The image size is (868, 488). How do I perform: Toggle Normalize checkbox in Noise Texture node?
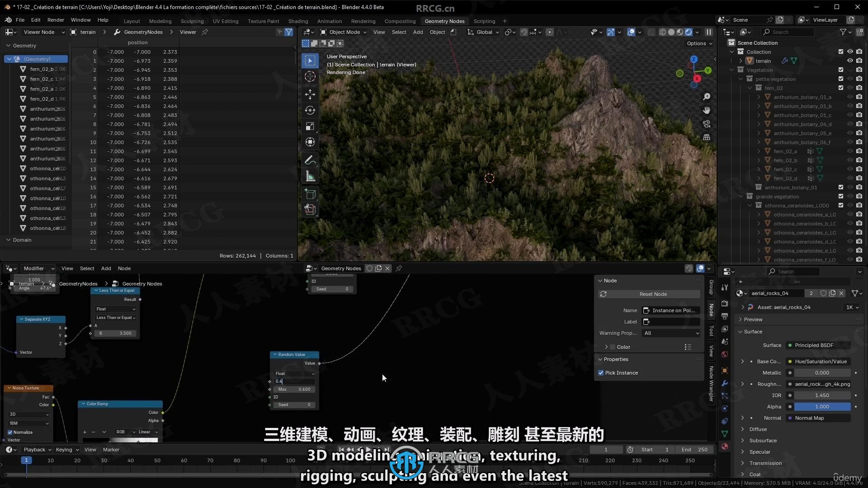[x=10, y=432]
